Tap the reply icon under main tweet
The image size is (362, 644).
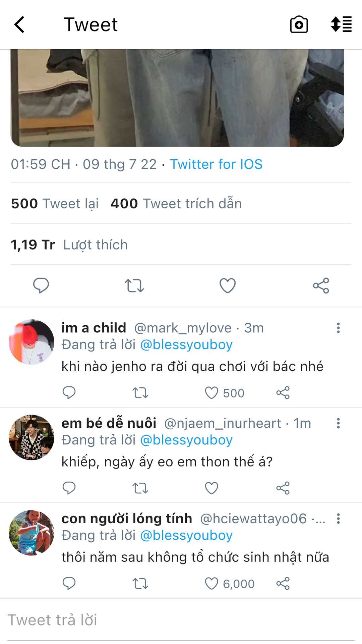(41, 286)
